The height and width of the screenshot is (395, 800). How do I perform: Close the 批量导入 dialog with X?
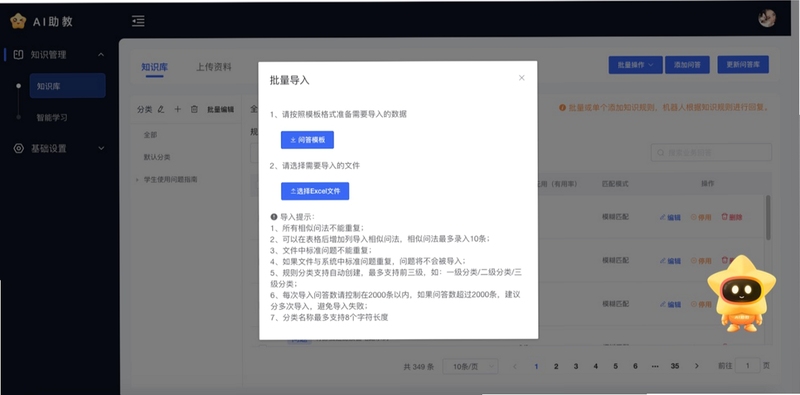click(x=521, y=78)
